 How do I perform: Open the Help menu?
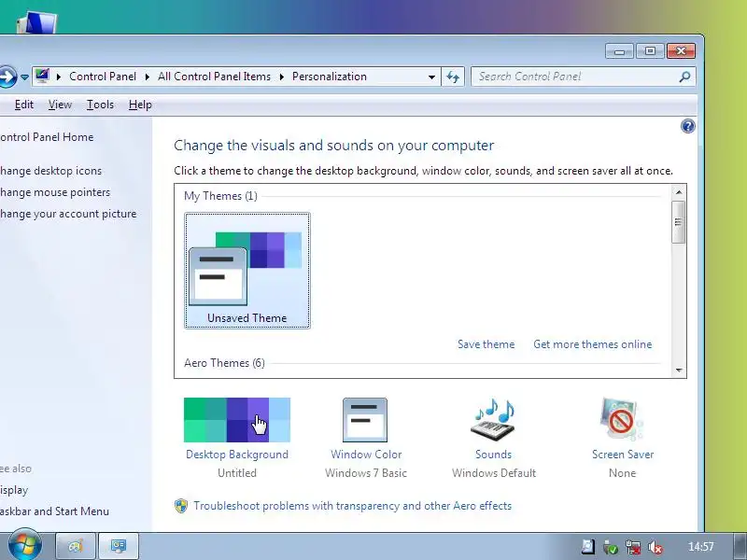pyautogui.click(x=140, y=105)
